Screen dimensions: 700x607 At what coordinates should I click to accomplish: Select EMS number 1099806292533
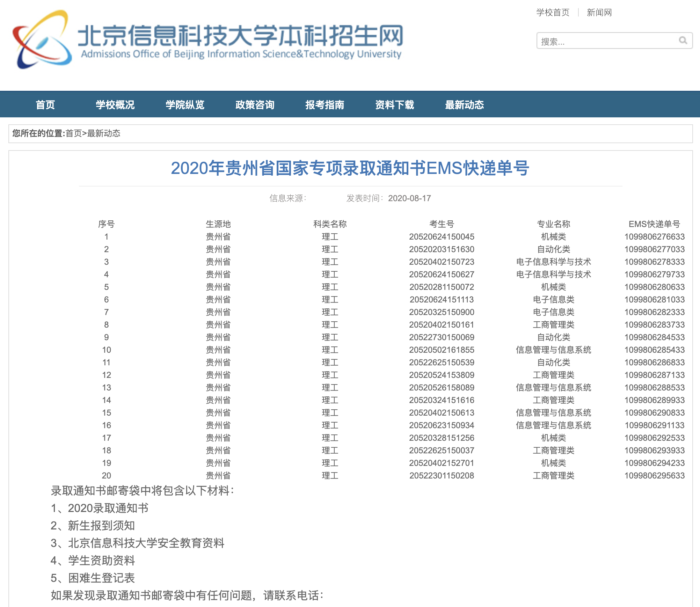pyautogui.click(x=655, y=438)
